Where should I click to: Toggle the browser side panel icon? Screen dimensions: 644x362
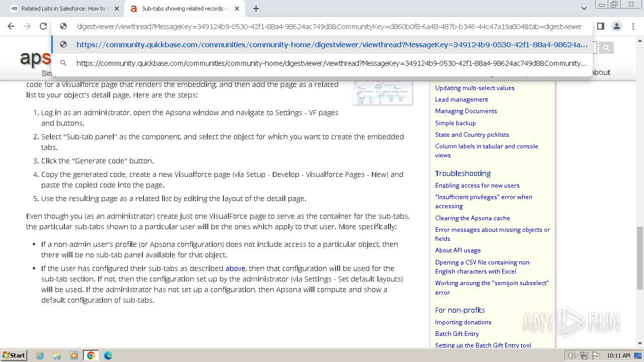point(600,26)
